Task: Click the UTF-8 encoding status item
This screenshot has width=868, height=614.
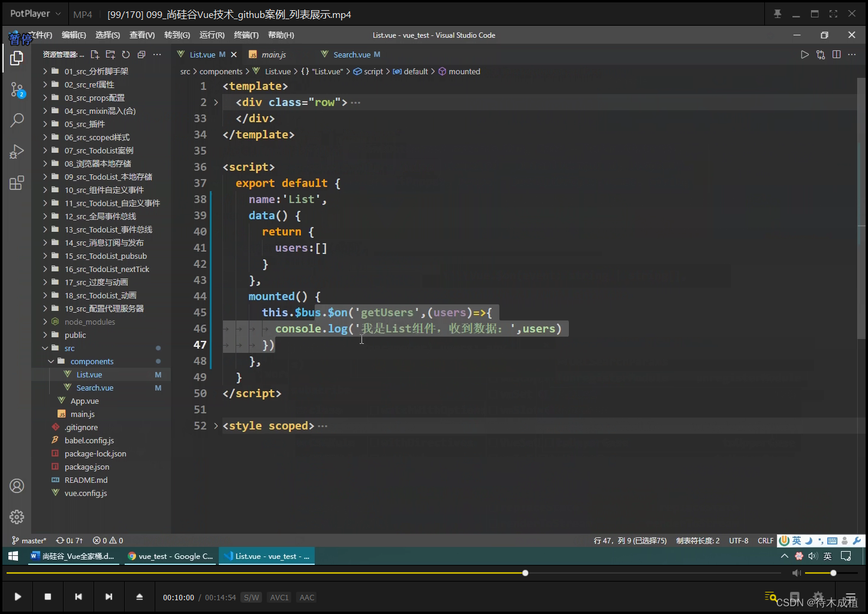Action: 739,540
